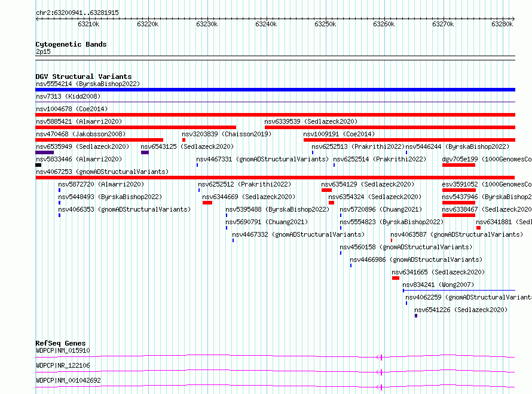Viewport: 532px width, 394px height.
Task: Click the red nsv6341665 variant bar
Action: [396, 278]
